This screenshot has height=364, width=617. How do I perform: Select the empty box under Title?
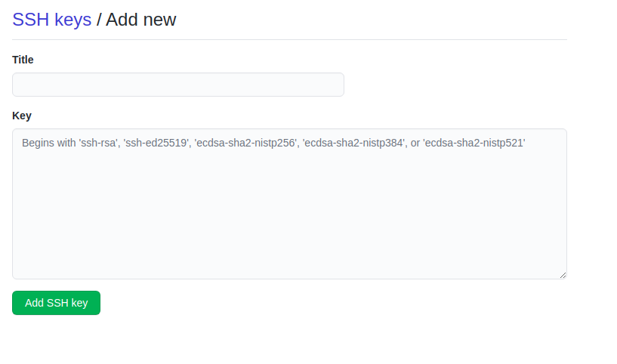click(178, 85)
